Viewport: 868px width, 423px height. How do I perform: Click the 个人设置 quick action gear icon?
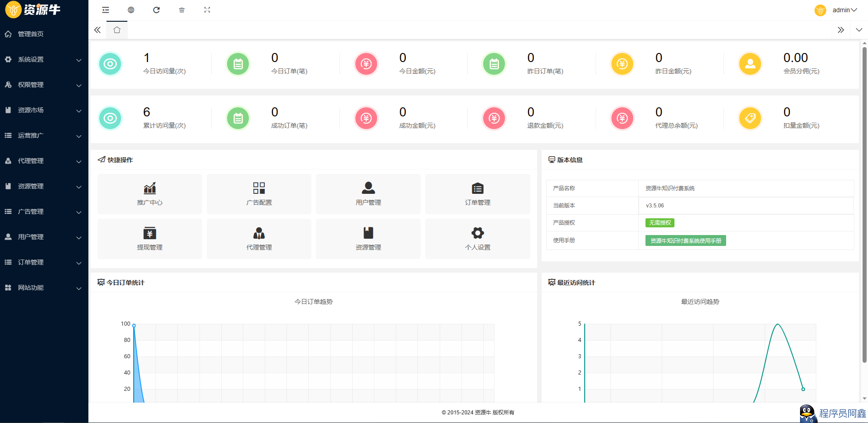click(x=478, y=233)
